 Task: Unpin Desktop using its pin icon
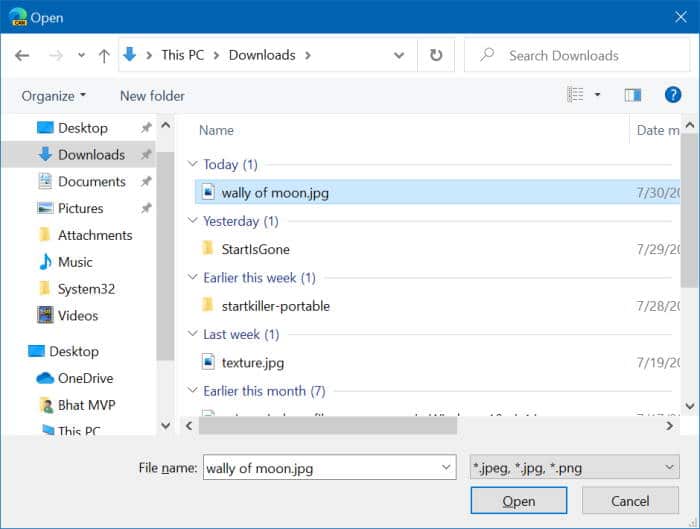point(146,128)
